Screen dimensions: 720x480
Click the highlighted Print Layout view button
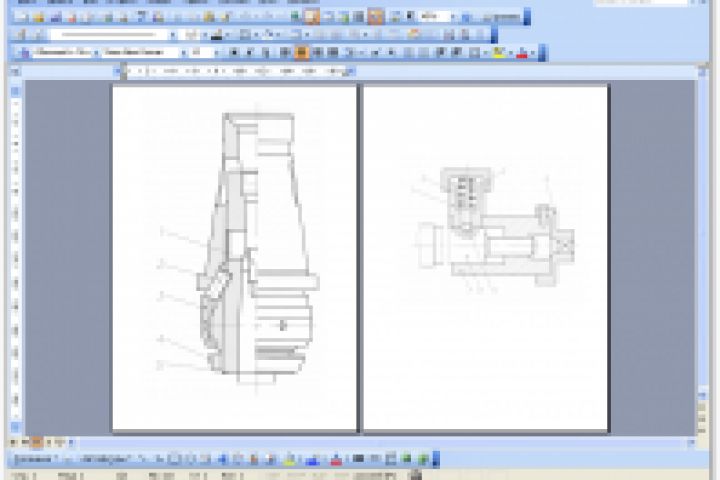coord(37,442)
